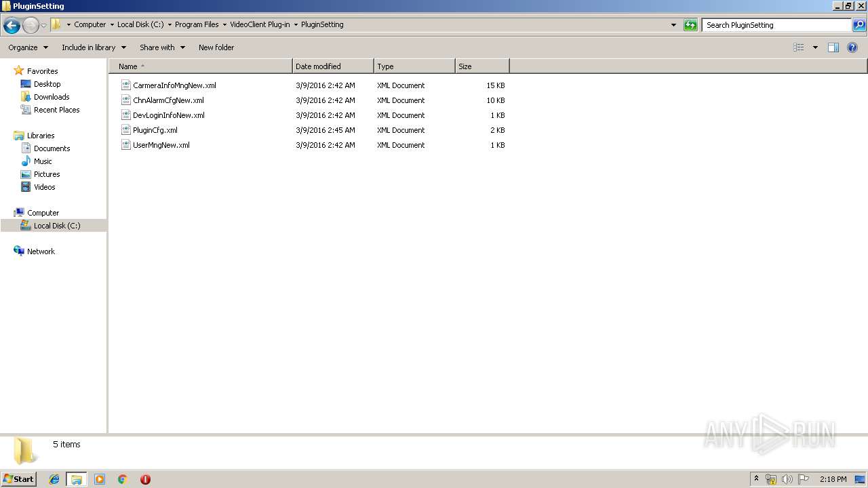Click the network tray icon

tap(771, 479)
